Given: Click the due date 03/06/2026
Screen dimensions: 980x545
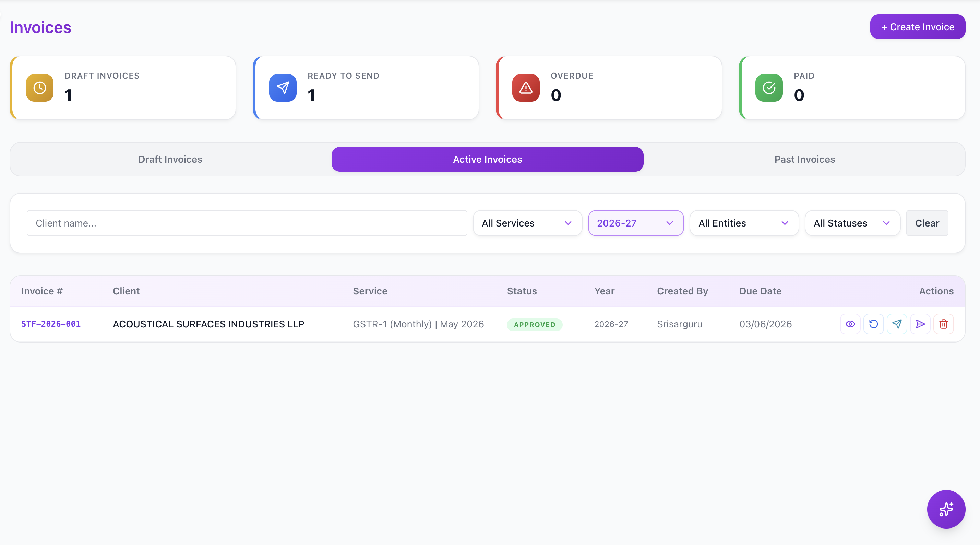Looking at the screenshot, I should (x=765, y=324).
